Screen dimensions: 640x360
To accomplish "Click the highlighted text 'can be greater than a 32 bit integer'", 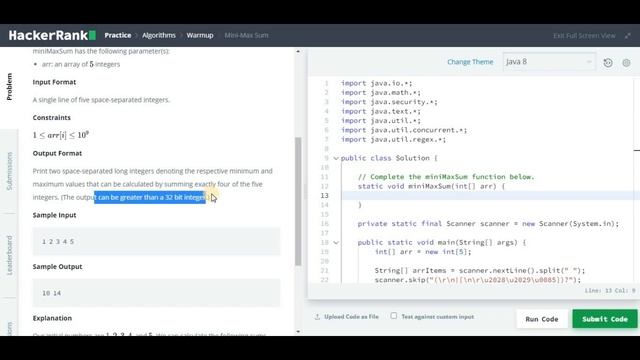I will point(150,197).
